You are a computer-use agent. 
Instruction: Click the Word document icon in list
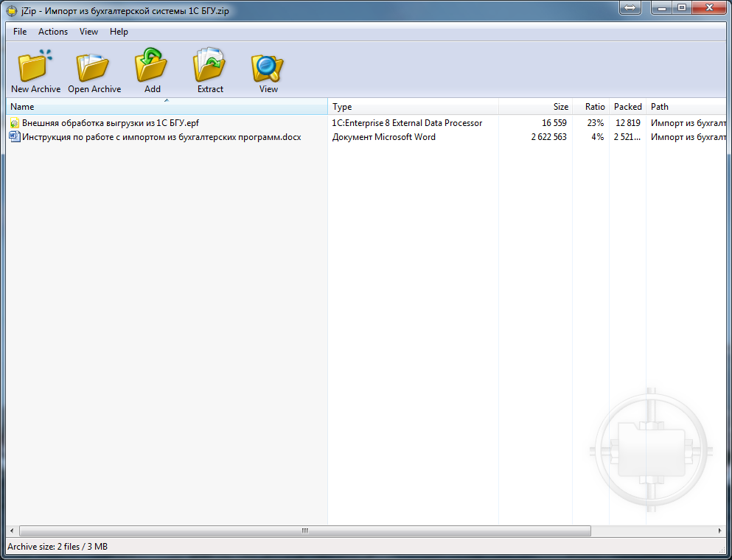point(14,136)
